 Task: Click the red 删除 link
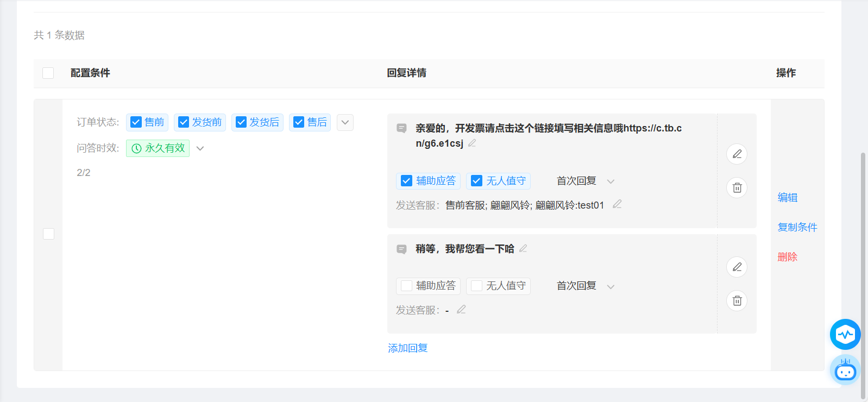(788, 257)
